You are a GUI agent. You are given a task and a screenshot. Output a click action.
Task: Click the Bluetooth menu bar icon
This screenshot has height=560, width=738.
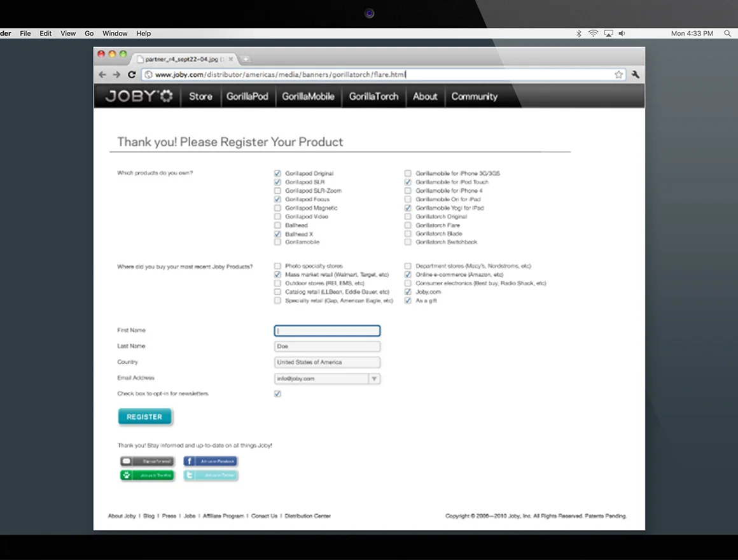tap(579, 34)
